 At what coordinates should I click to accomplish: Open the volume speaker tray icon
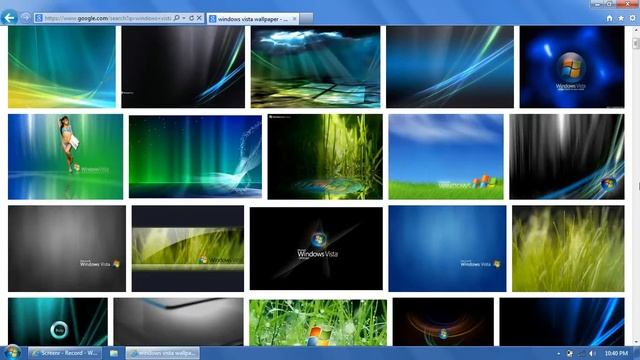tap(592, 353)
